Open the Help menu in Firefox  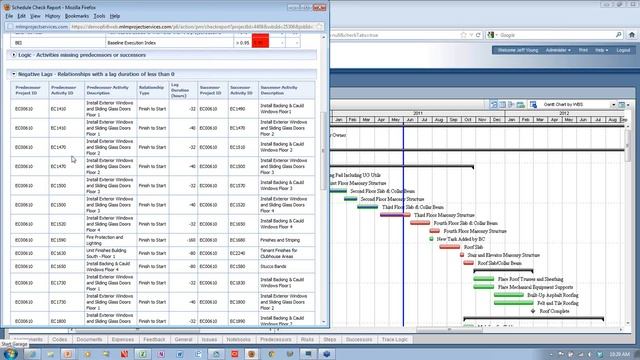point(115,16)
